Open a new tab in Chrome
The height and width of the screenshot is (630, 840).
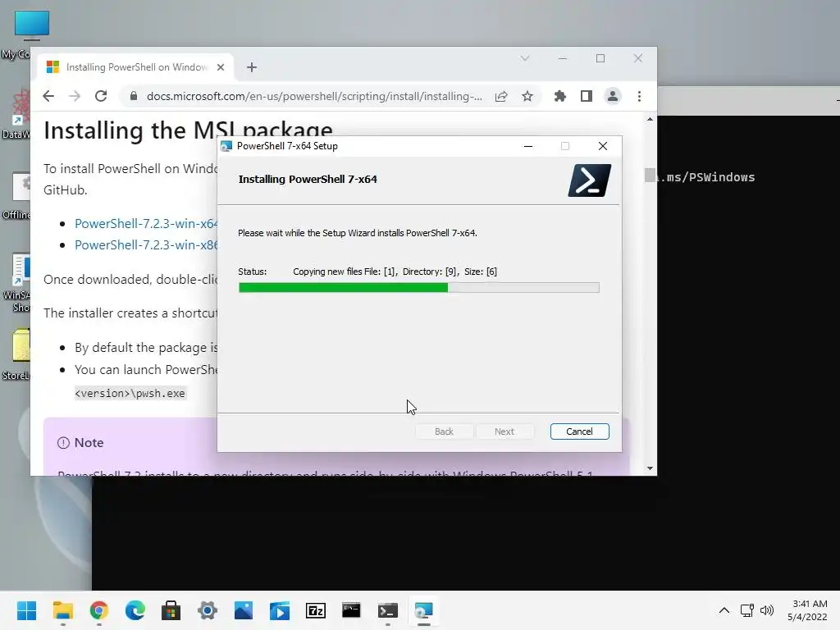coord(252,67)
